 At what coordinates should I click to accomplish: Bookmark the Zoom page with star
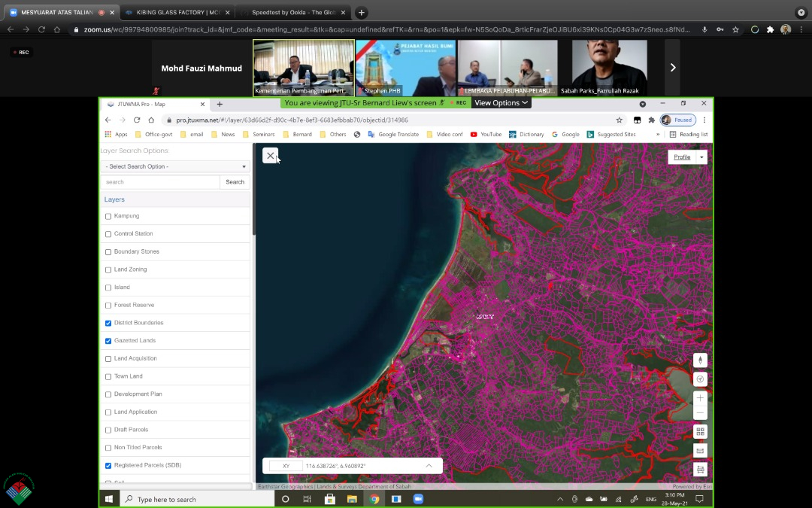[x=735, y=29]
